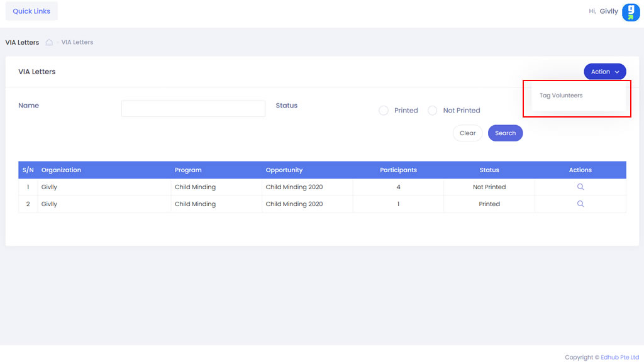Follow the Edhub Pte Ltd footer link
Screen dimensions: 644x362
pos(621,357)
